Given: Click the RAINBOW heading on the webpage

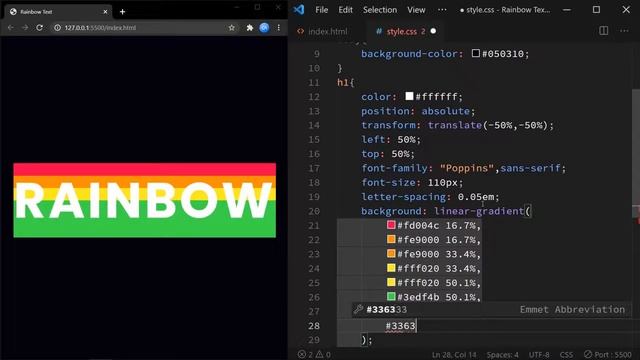Looking at the screenshot, I should 144,200.
